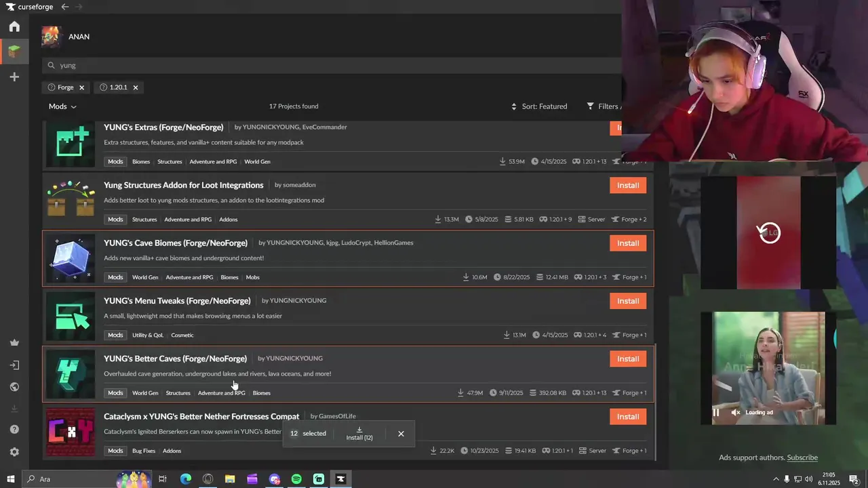Open the Windows Start menu
The width and height of the screenshot is (868, 488).
coord(10,479)
